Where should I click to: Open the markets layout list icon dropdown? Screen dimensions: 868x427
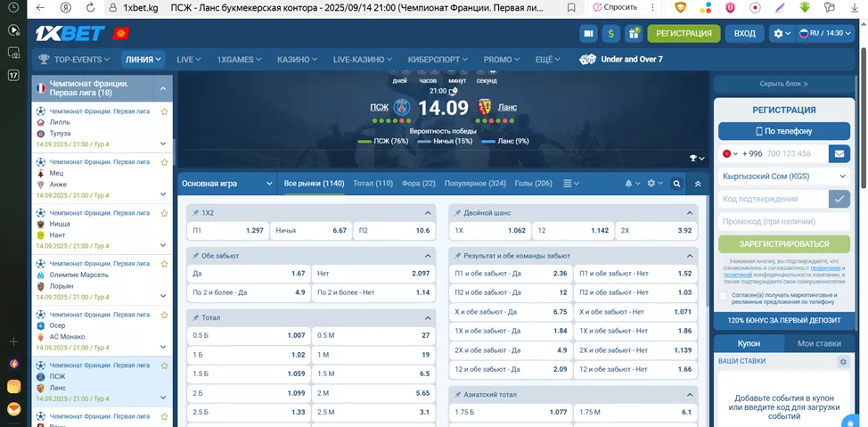click(571, 184)
